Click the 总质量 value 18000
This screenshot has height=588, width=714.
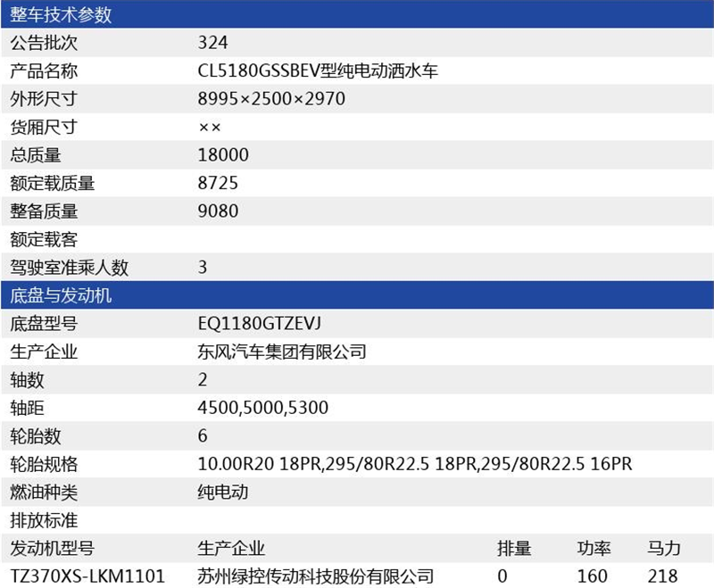click(x=223, y=154)
